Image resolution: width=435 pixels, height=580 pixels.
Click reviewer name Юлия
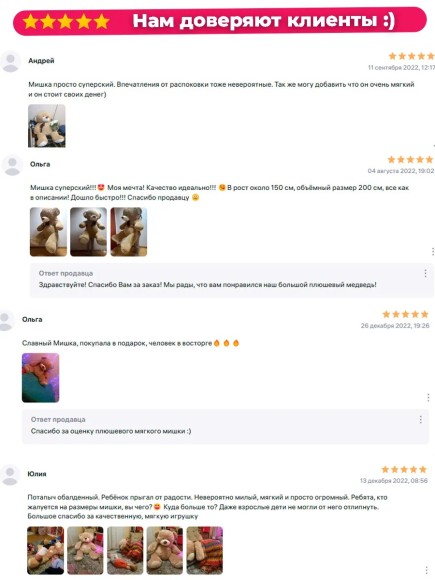click(37, 474)
